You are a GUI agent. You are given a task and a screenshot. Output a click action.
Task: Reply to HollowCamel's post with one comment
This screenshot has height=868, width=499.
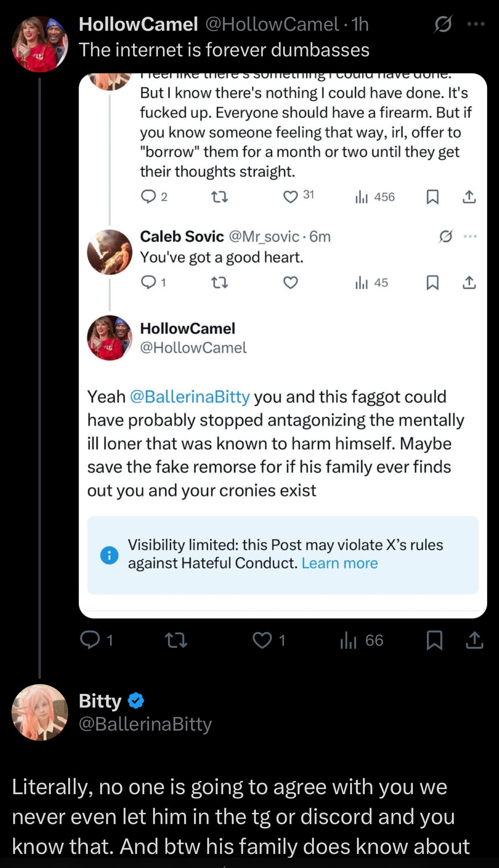click(x=90, y=640)
